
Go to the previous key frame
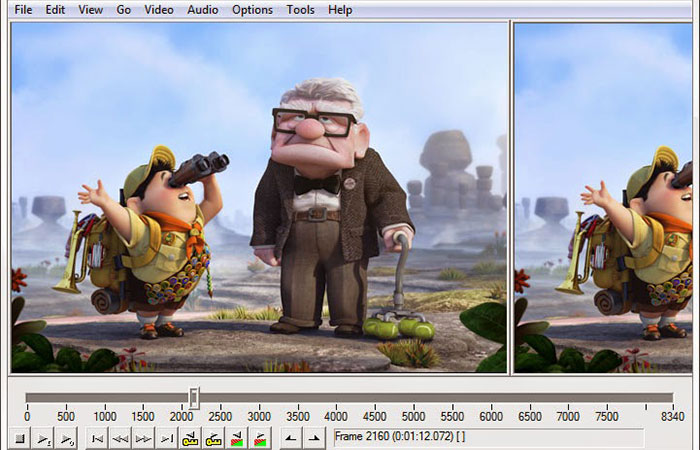tap(190, 438)
